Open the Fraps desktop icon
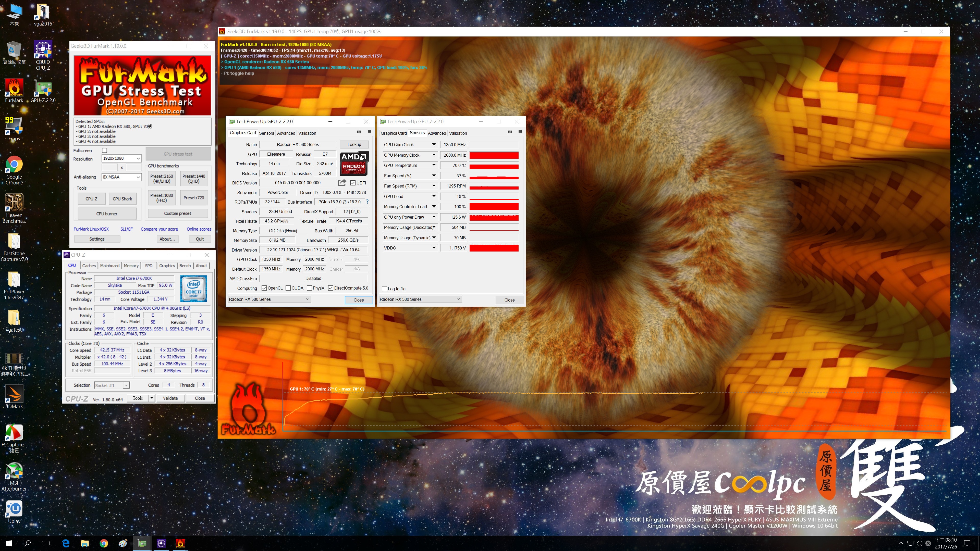The image size is (980, 551). tap(14, 129)
